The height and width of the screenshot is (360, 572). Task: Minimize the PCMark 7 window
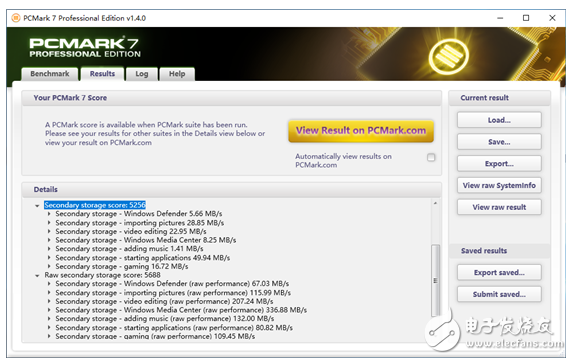[500, 18]
